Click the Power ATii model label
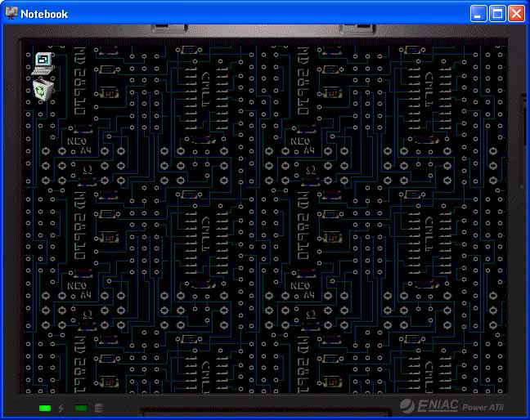Viewport: 530px width, 420px height. pyautogui.click(x=486, y=407)
